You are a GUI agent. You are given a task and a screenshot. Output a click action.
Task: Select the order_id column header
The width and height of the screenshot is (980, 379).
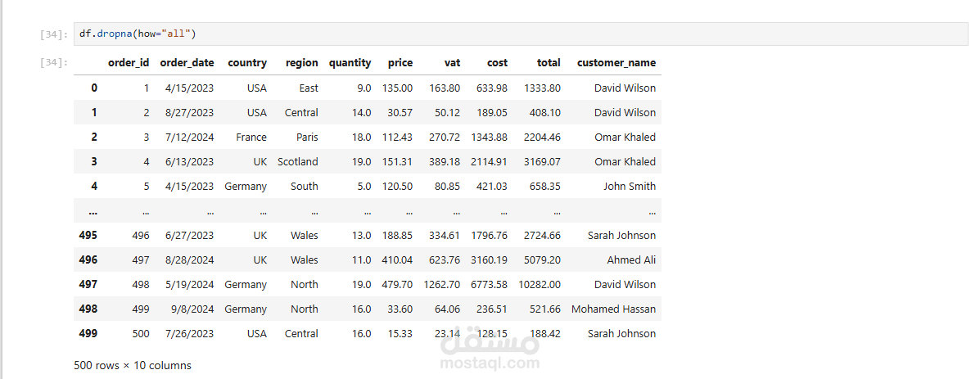[x=129, y=62]
